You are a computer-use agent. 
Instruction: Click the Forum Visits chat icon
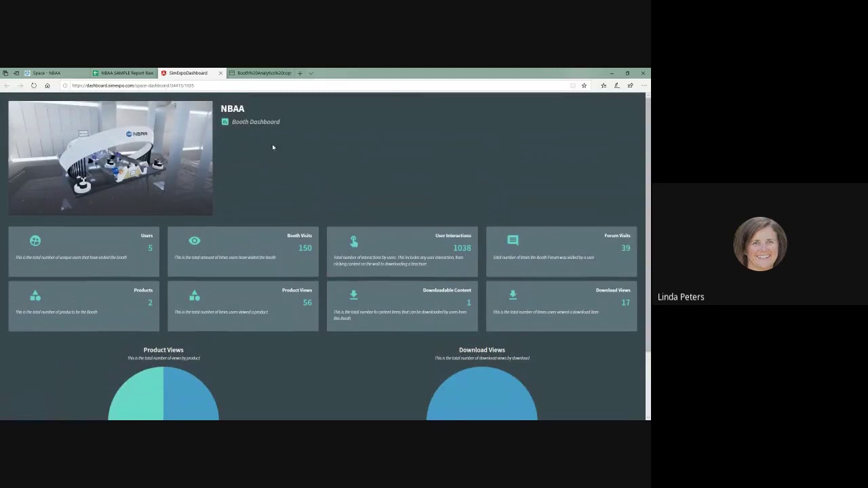coord(513,241)
